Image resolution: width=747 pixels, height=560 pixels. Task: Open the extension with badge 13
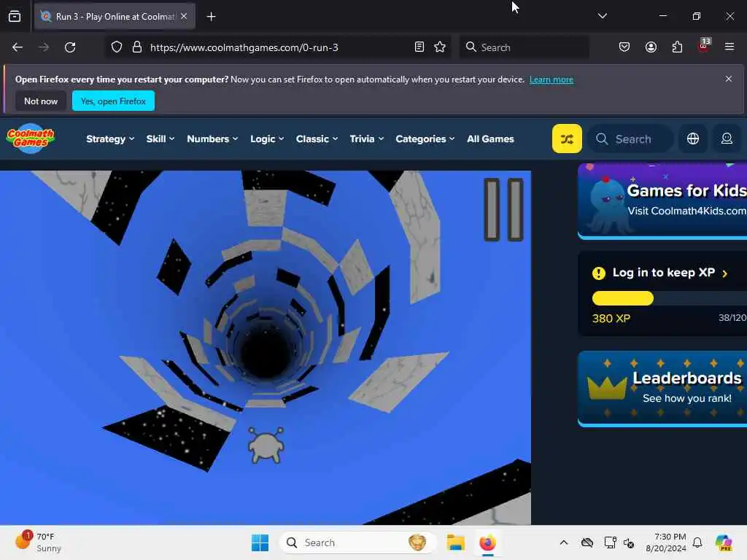point(704,46)
